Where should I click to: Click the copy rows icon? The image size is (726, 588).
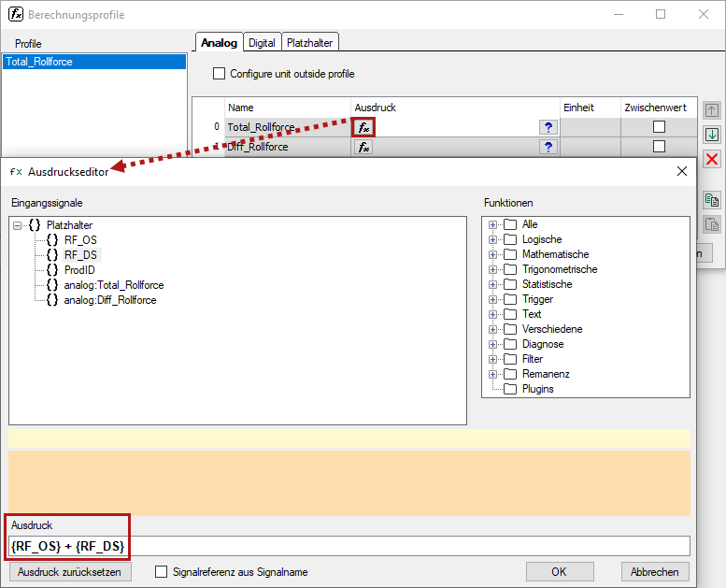click(712, 200)
